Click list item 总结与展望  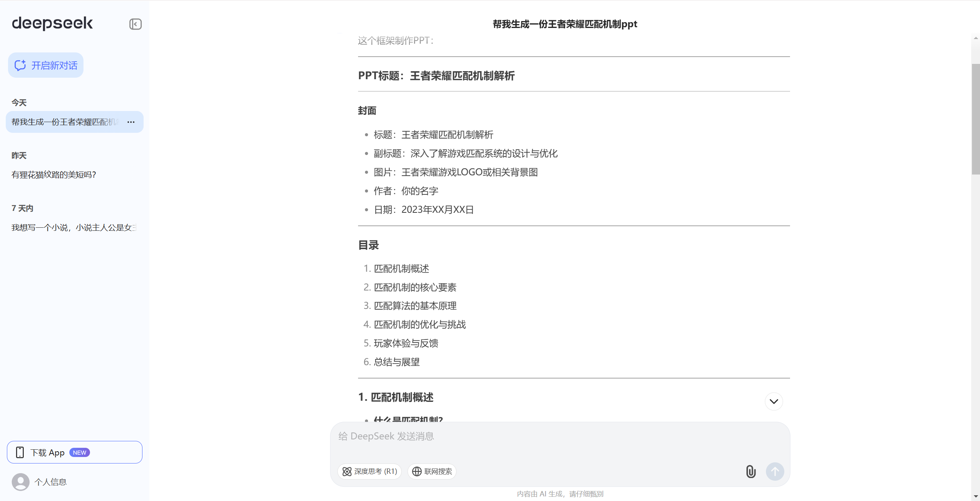[397, 362]
